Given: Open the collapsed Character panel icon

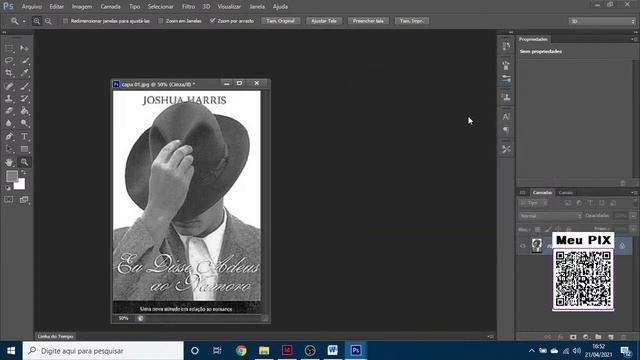Looking at the screenshot, I should pos(506,117).
